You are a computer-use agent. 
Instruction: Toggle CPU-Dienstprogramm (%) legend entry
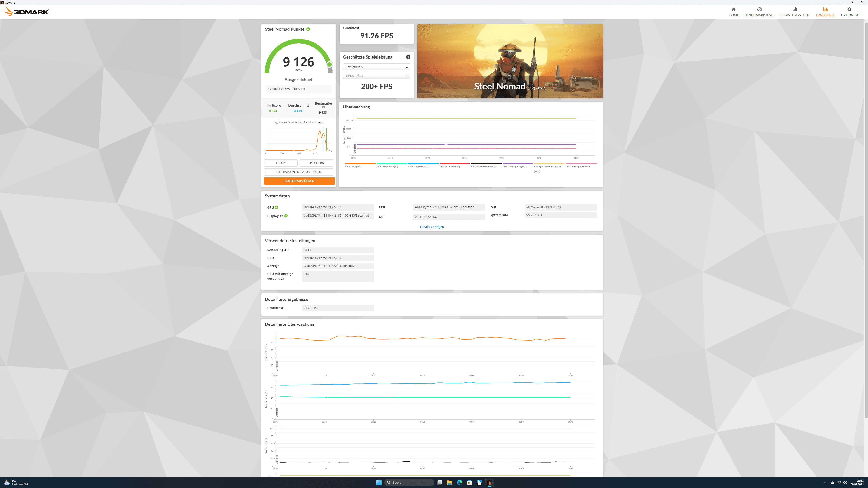(x=486, y=165)
